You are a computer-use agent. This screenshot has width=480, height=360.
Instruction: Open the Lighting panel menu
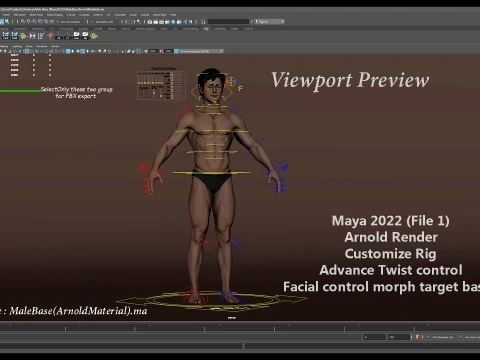click(x=17, y=46)
